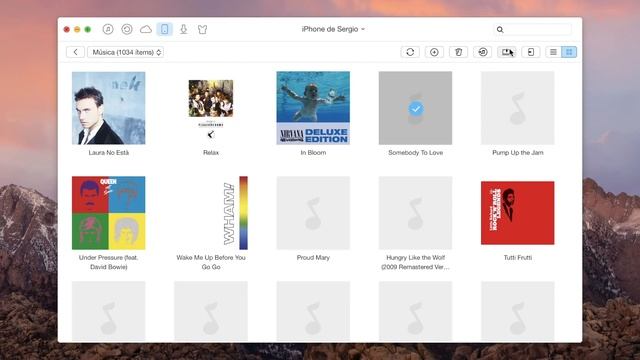
Task: Switch to list view
Action: click(x=553, y=52)
